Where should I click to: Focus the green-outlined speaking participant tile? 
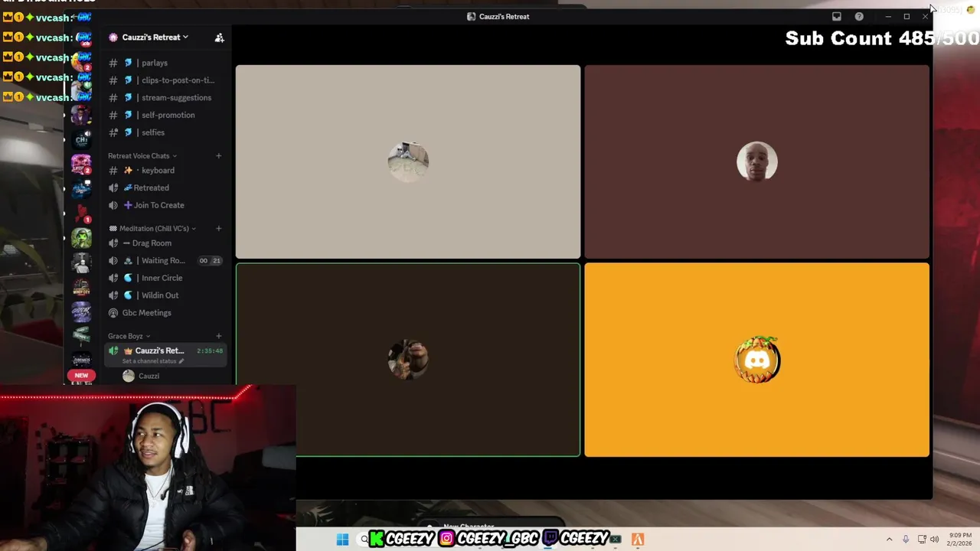[x=408, y=360]
